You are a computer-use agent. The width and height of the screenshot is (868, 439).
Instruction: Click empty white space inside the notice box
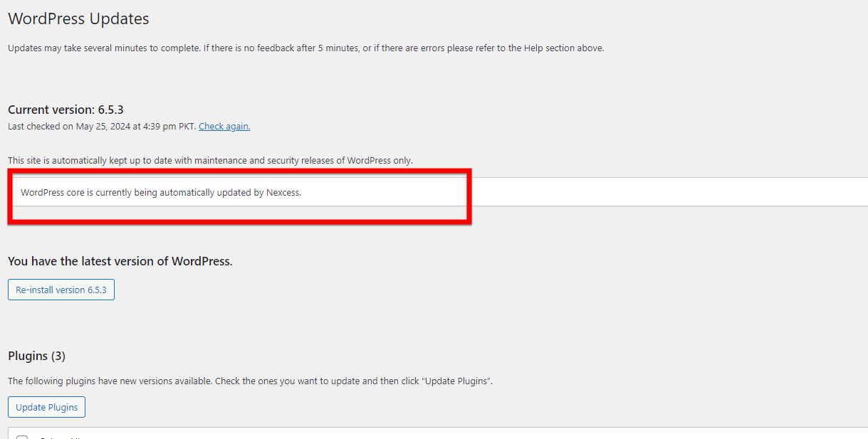[641, 192]
